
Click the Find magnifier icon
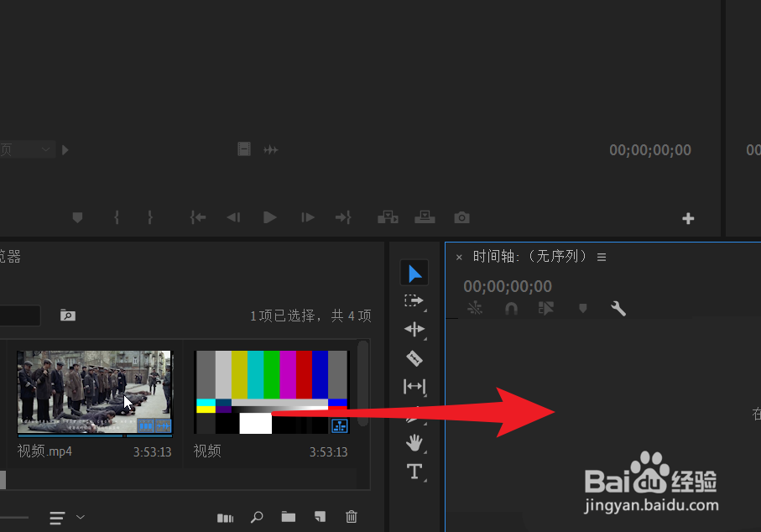tap(257, 518)
